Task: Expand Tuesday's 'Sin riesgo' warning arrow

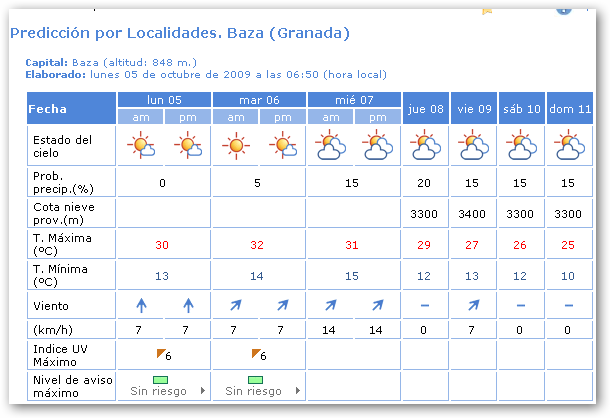Action: (x=298, y=391)
